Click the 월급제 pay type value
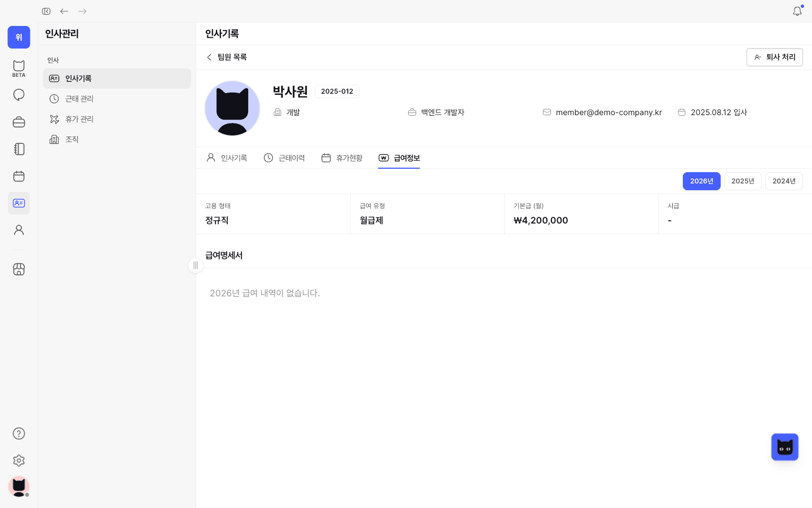This screenshot has height=508, width=812. click(372, 220)
